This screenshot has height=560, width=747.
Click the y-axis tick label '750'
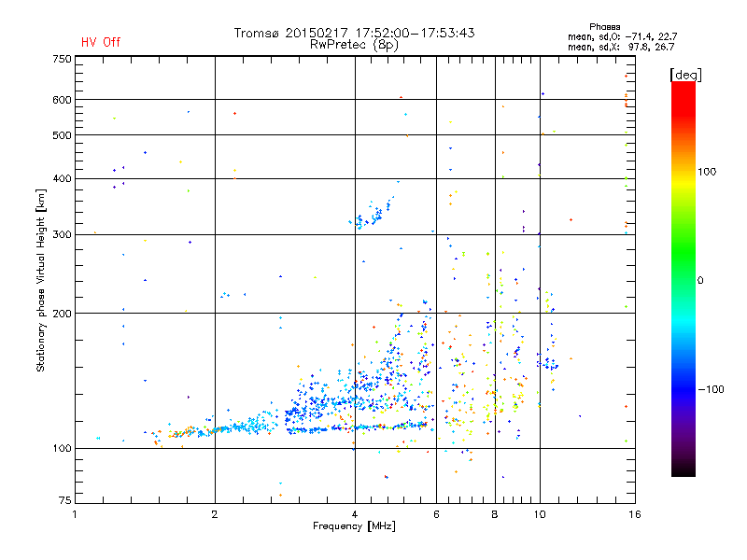point(62,59)
